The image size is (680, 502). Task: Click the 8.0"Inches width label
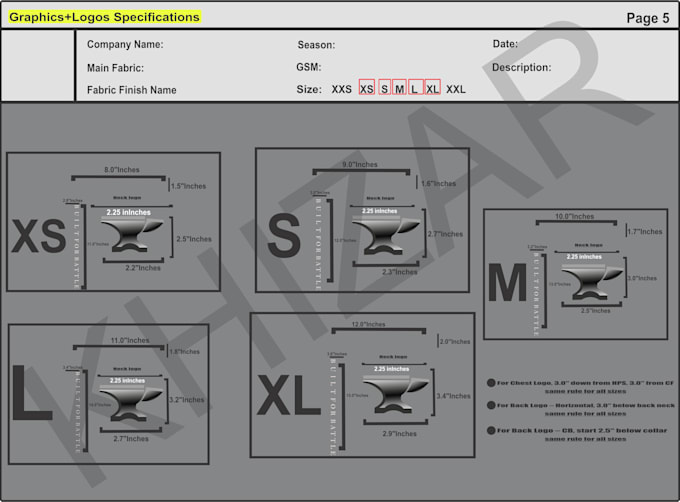122,170
